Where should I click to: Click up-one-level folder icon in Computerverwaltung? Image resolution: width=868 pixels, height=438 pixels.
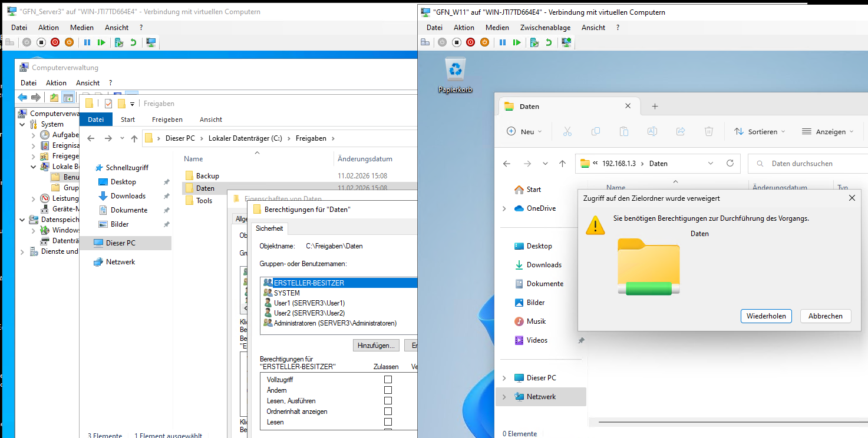54,98
